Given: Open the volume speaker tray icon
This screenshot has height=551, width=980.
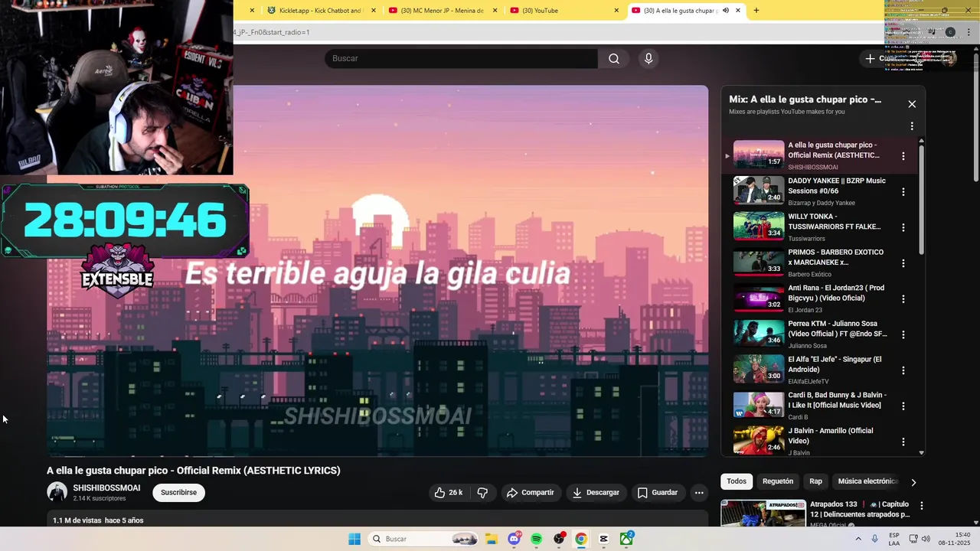Looking at the screenshot, I should coord(926,539).
